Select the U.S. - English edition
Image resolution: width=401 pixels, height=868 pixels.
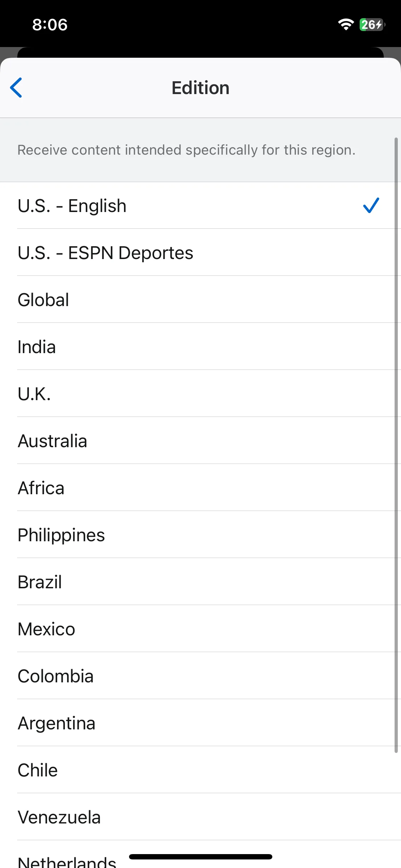200,206
